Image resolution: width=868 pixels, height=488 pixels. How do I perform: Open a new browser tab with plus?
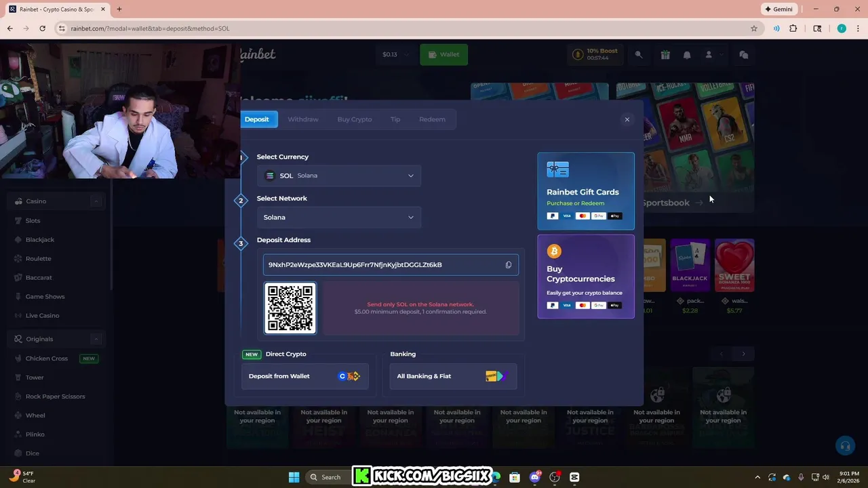(119, 9)
